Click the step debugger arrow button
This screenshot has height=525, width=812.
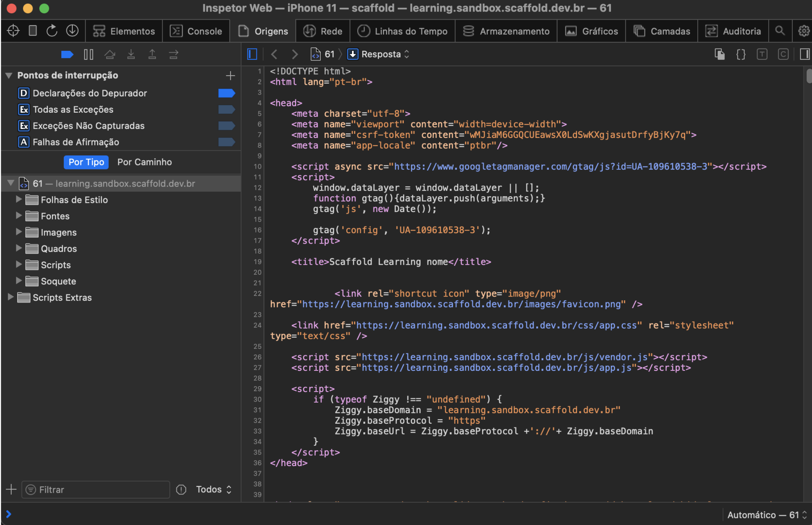pos(173,55)
